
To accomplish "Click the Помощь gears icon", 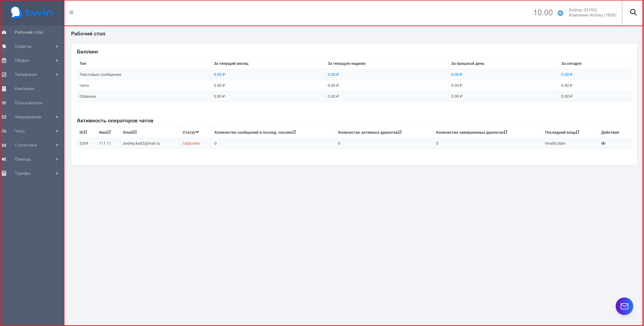I will click(4, 159).
